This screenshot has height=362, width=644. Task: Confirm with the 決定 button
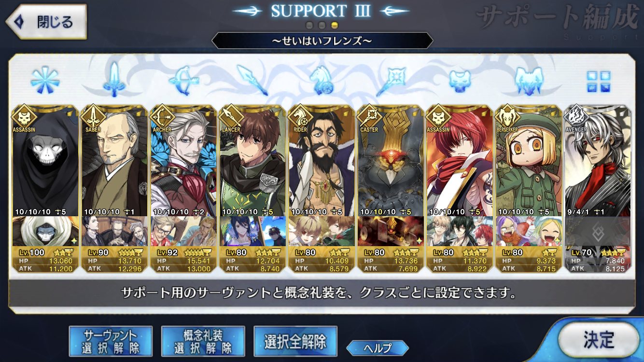[598, 339]
